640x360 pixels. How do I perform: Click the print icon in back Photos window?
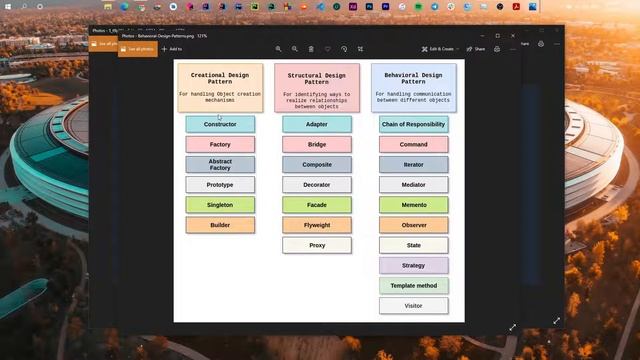click(541, 44)
